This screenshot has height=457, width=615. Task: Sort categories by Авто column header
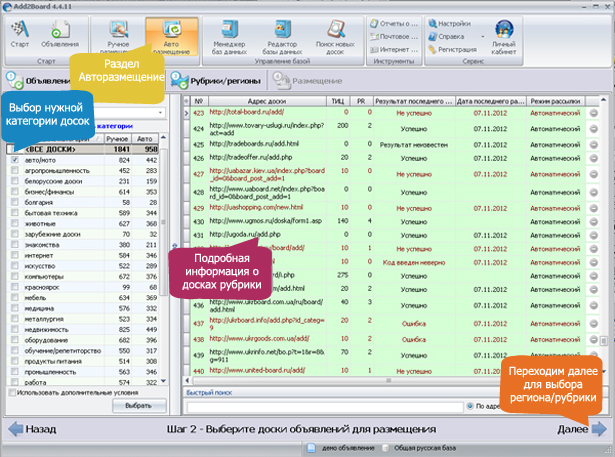point(145,139)
